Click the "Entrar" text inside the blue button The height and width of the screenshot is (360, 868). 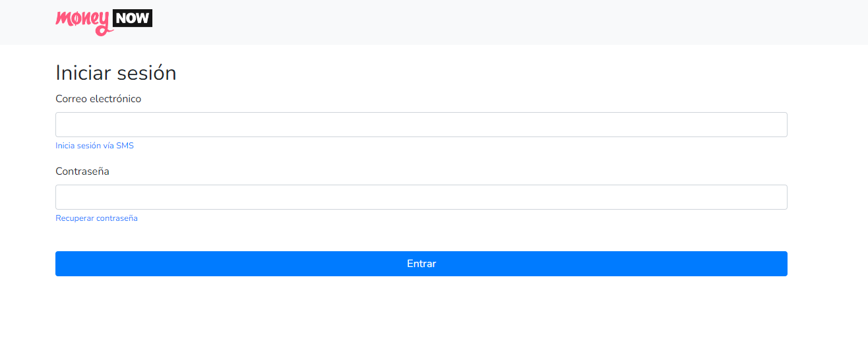[x=421, y=264]
